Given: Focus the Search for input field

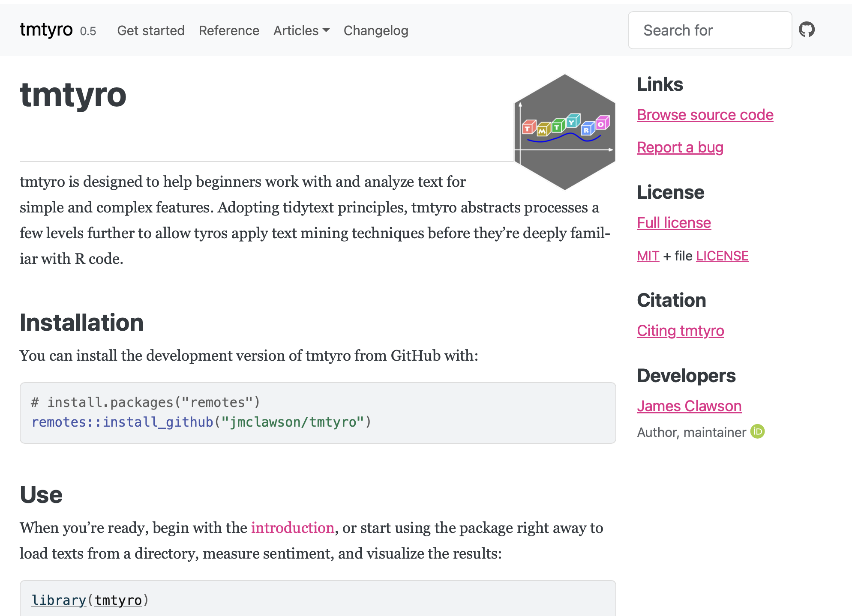Looking at the screenshot, I should 709,30.
